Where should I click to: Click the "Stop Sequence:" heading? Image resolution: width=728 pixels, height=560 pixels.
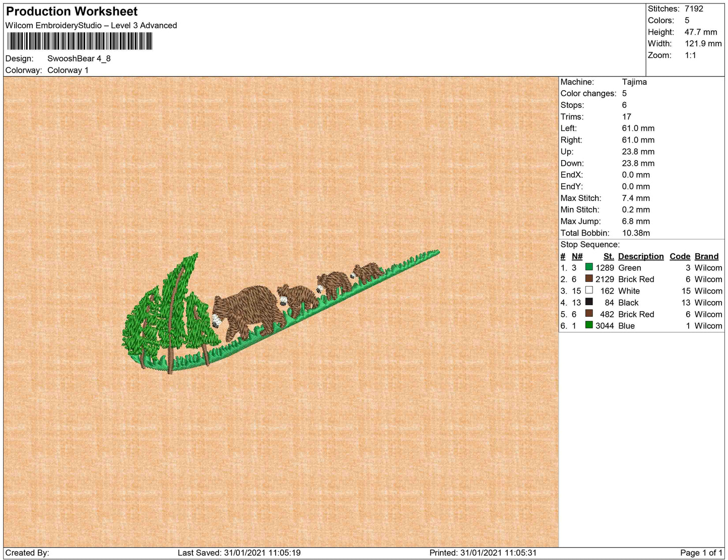[590, 244]
